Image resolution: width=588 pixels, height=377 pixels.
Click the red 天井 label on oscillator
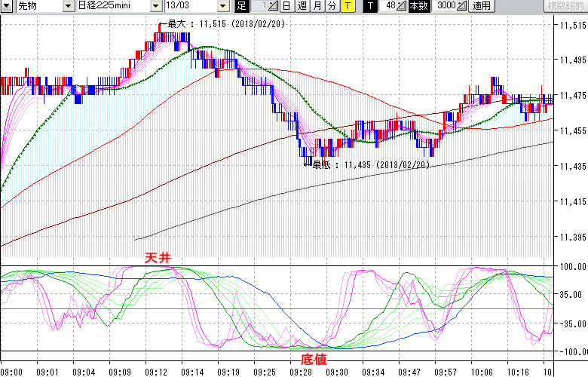point(158,258)
